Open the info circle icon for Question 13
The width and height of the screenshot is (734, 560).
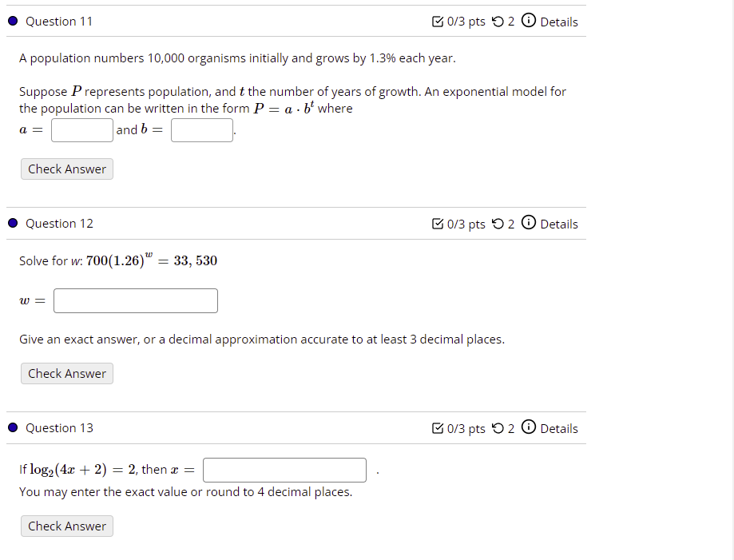[528, 428]
